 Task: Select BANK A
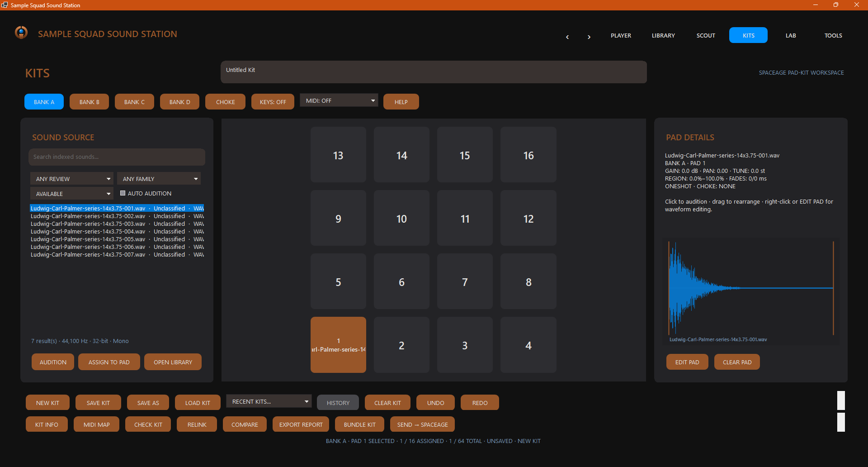[x=44, y=102]
